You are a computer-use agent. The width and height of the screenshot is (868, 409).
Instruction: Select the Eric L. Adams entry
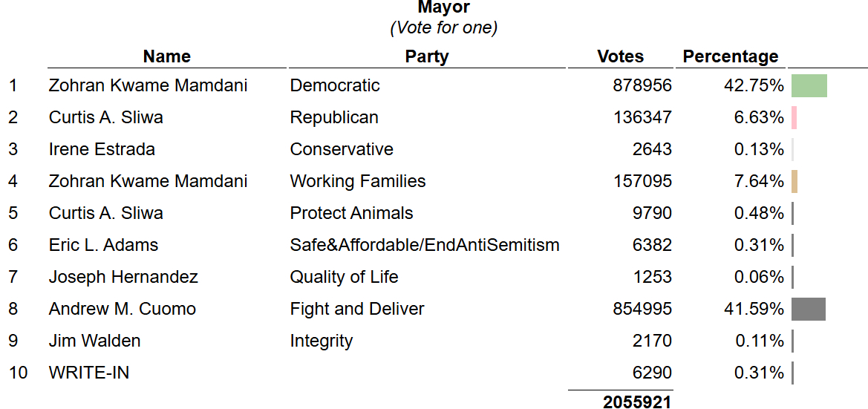pyautogui.click(x=103, y=245)
